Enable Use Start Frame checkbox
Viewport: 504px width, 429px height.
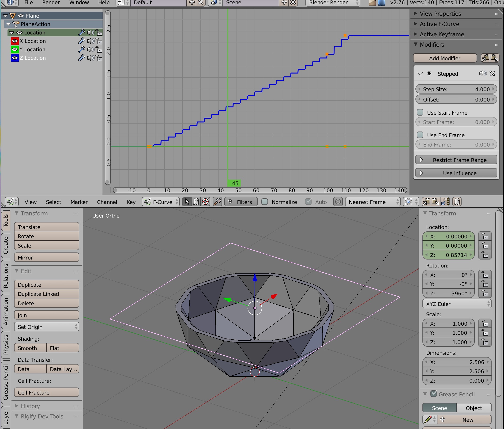coord(420,113)
